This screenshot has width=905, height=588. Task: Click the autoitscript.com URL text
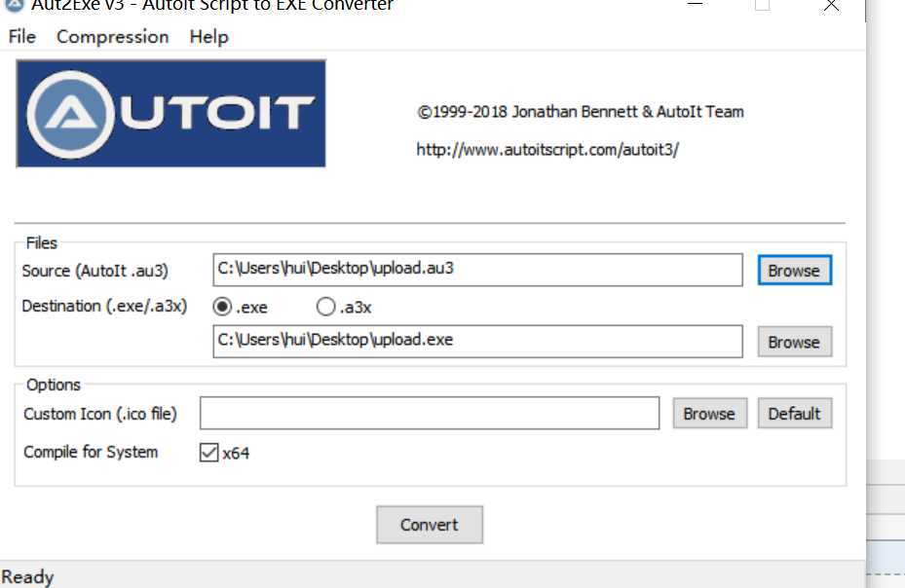point(547,150)
